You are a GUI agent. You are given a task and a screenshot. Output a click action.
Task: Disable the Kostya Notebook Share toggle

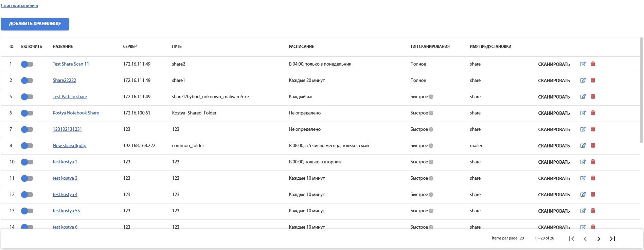[27, 113]
